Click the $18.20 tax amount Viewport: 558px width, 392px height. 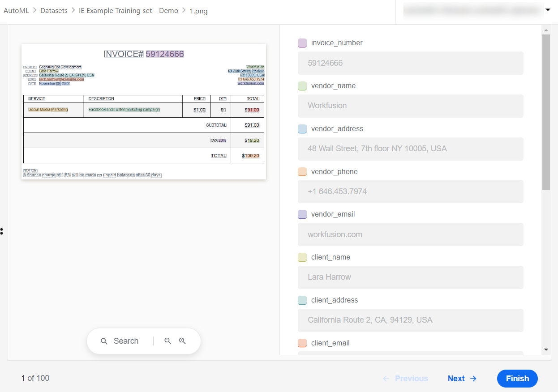coord(252,141)
